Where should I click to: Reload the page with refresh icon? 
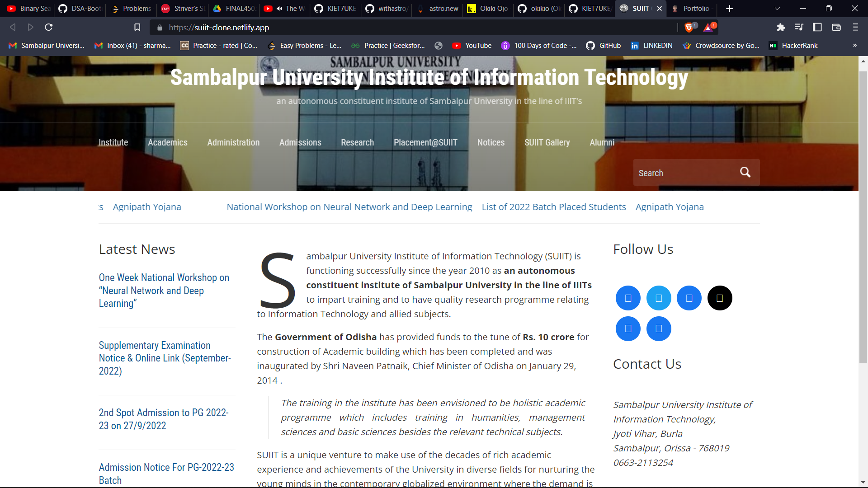click(49, 28)
